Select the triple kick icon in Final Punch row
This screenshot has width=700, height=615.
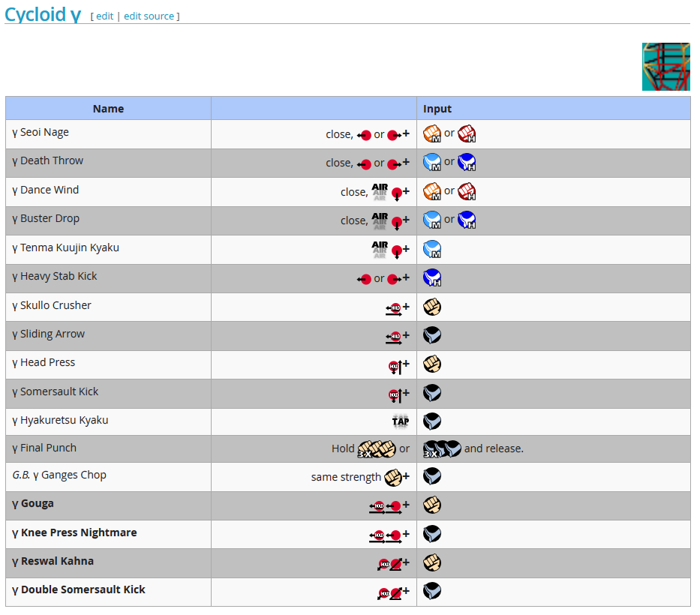tap(442, 449)
